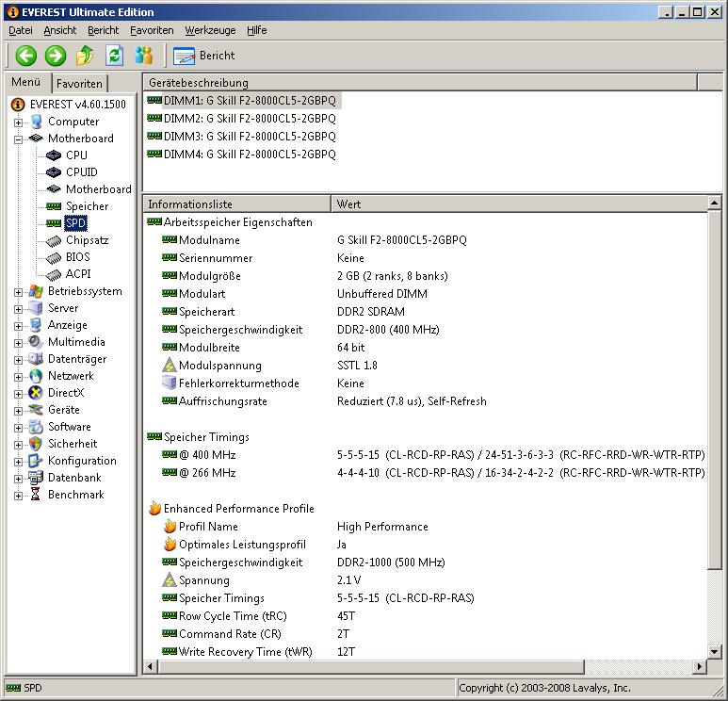Select the ACPI chip icon

pos(54,274)
